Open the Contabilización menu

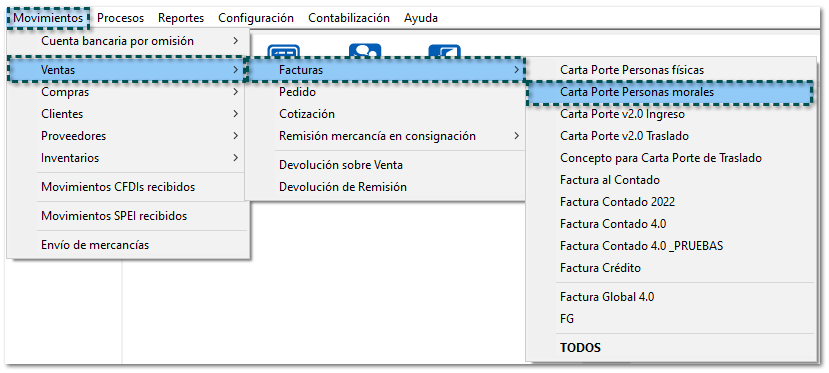click(349, 18)
